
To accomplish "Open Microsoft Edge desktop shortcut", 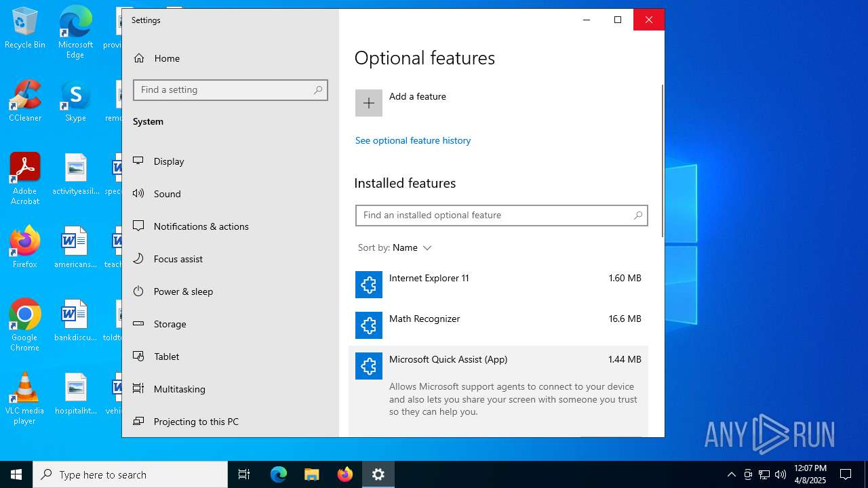I will pos(75,33).
